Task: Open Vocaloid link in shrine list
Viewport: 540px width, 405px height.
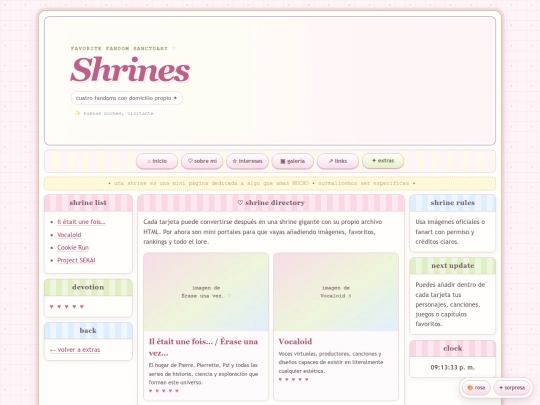Action: 69,235
